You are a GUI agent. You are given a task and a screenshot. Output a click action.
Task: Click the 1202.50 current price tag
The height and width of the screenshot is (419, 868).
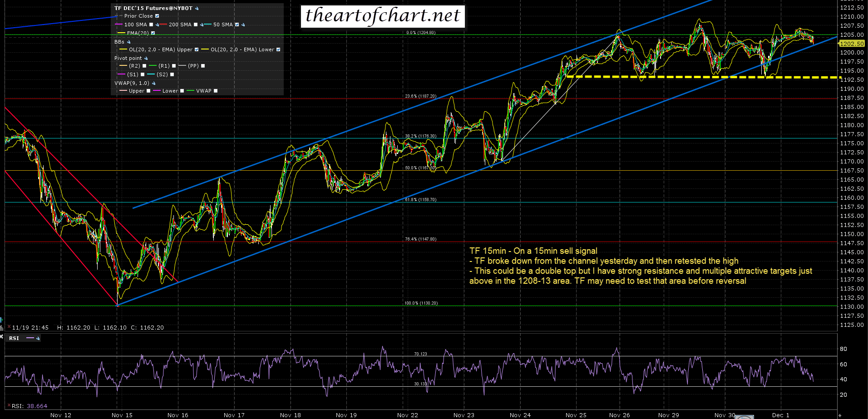[852, 44]
